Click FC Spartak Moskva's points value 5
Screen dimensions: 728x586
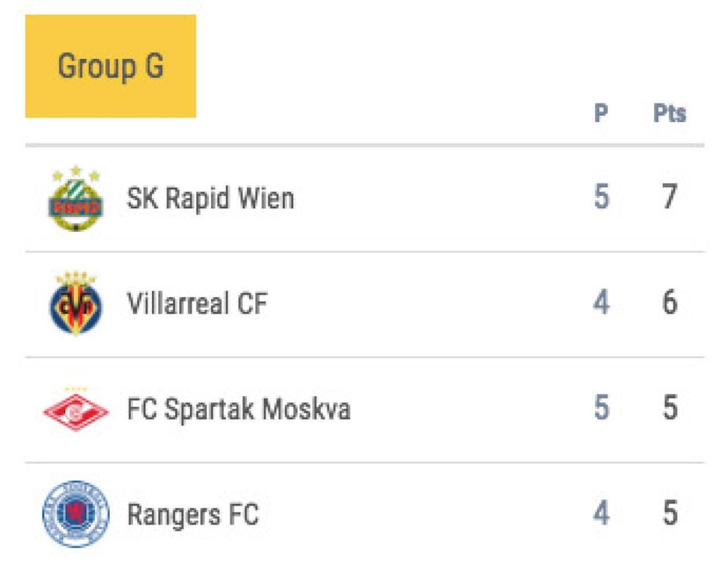point(670,408)
